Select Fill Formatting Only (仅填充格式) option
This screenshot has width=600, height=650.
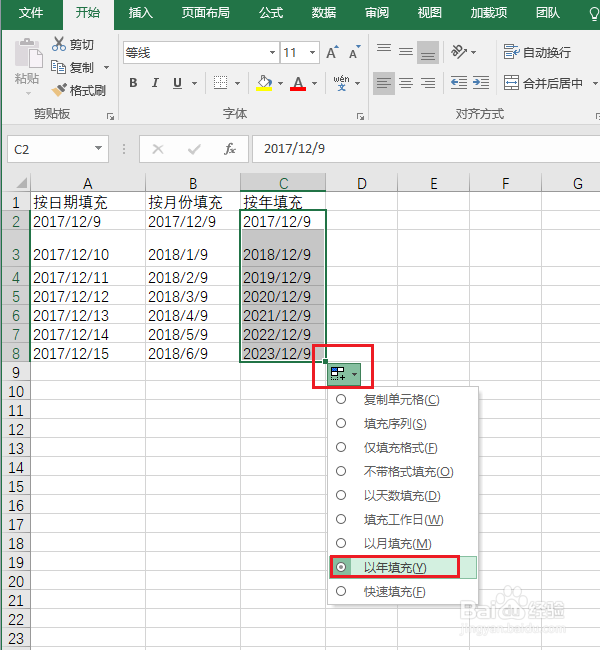pos(341,447)
